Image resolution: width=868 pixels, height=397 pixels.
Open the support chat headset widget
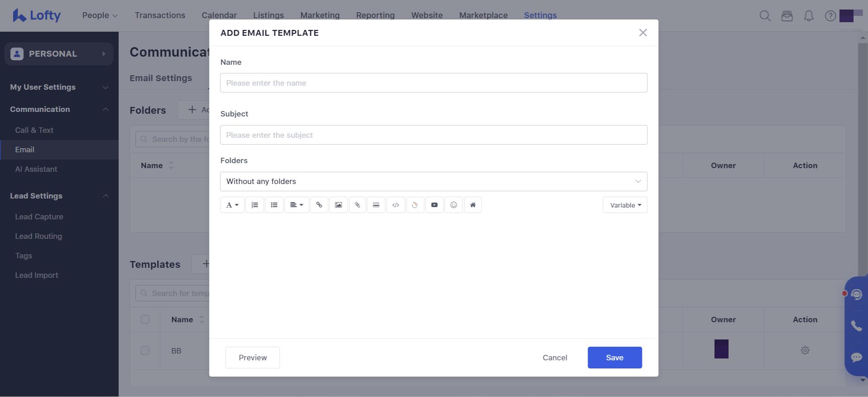pyautogui.click(x=857, y=294)
